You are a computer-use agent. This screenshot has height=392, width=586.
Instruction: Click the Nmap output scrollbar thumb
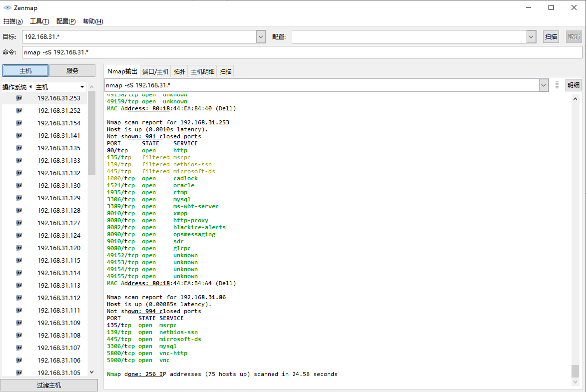[x=575, y=371]
